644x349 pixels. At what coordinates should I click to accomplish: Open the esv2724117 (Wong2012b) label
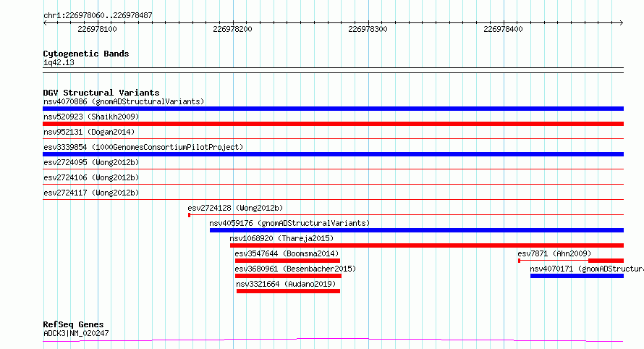pos(91,193)
